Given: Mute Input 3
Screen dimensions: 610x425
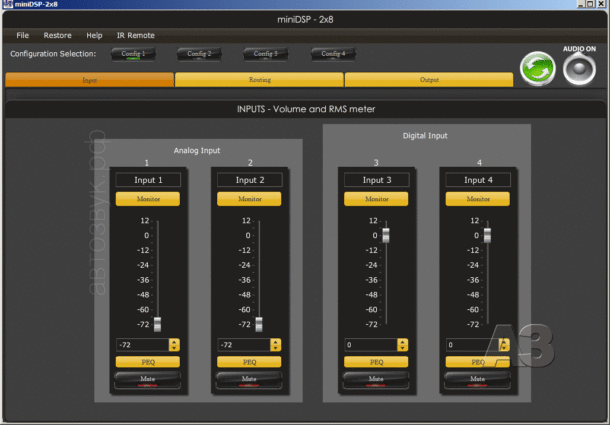Looking at the screenshot, I should click(x=376, y=380).
